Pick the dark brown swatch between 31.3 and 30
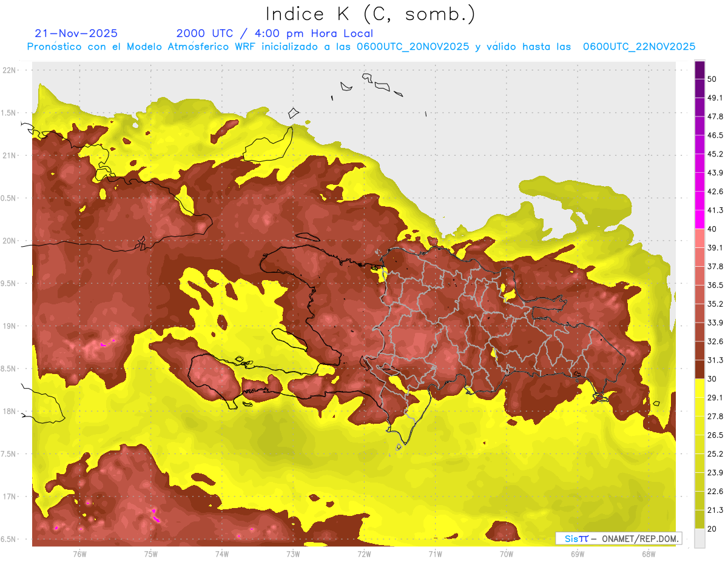The height and width of the screenshot is (562, 728). pos(699,369)
